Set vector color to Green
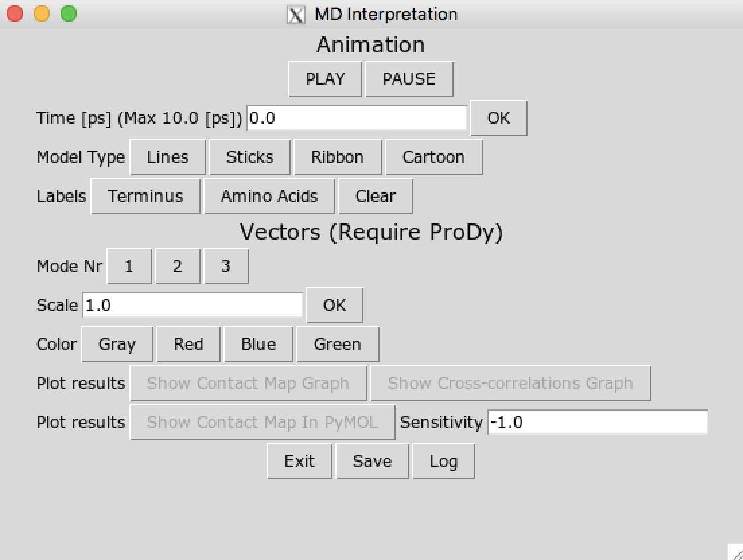This screenshot has width=743, height=560. (x=337, y=344)
